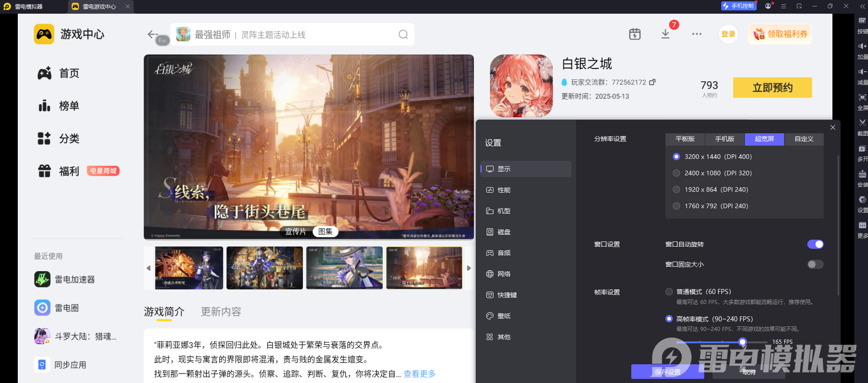Open the 快捷键 settings section
The width and height of the screenshot is (868, 383).
pyautogui.click(x=526, y=295)
